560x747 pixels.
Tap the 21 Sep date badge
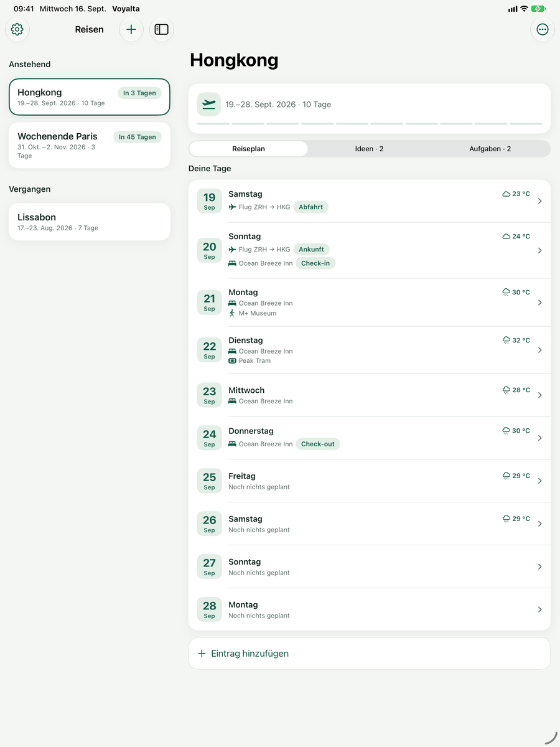[209, 302]
